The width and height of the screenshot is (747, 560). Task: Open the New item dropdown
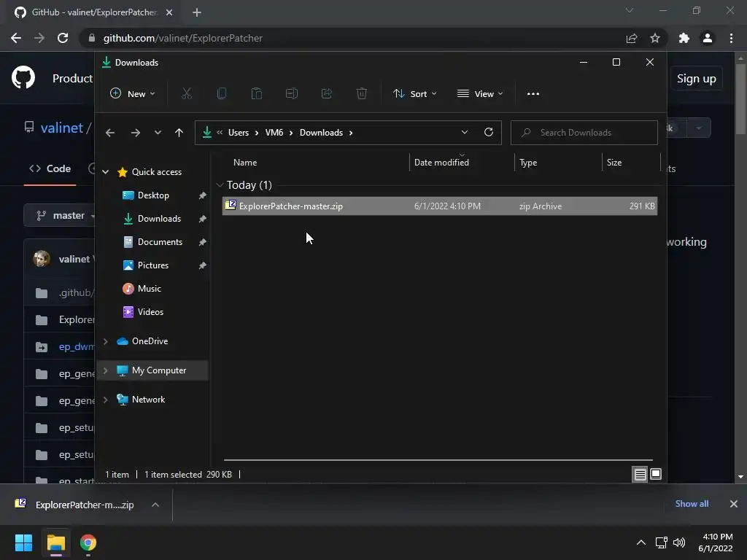click(133, 94)
